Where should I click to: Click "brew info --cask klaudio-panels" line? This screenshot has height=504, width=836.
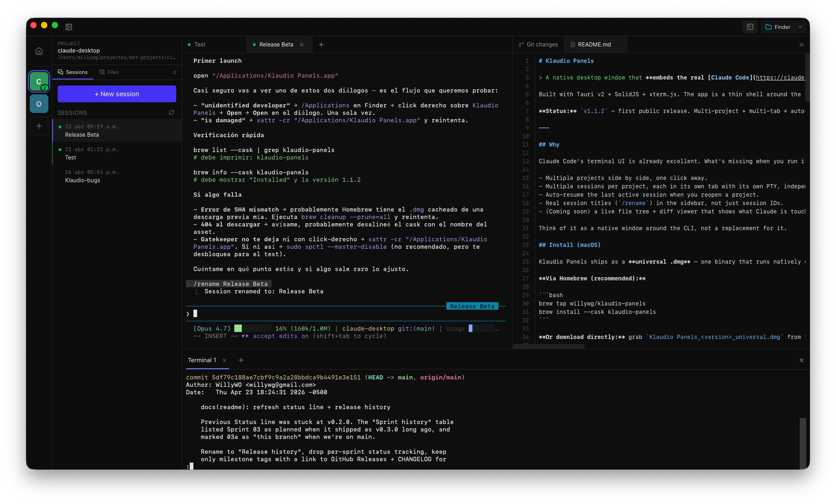(251, 172)
